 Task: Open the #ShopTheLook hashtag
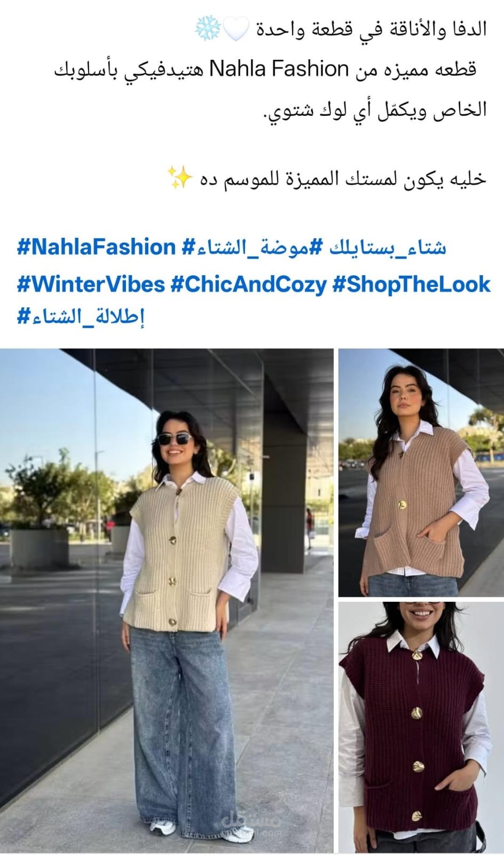click(411, 284)
